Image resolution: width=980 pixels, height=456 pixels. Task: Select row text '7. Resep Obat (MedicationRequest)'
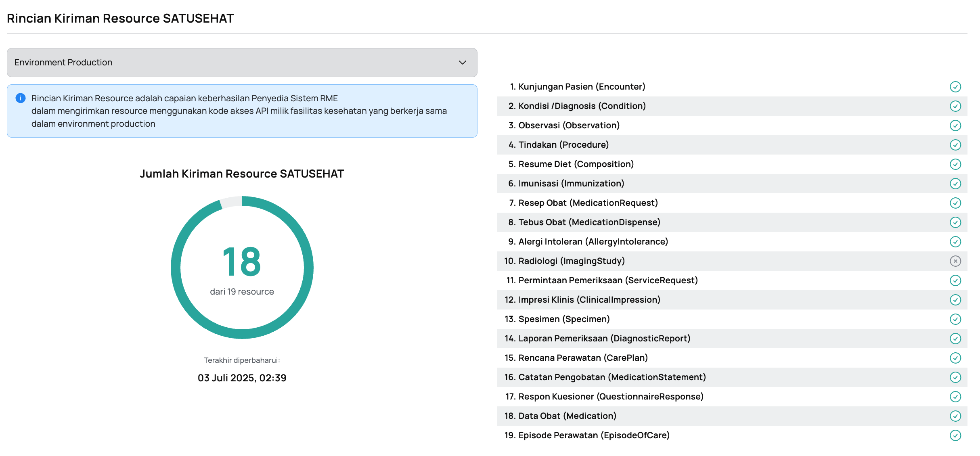point(584,203)
